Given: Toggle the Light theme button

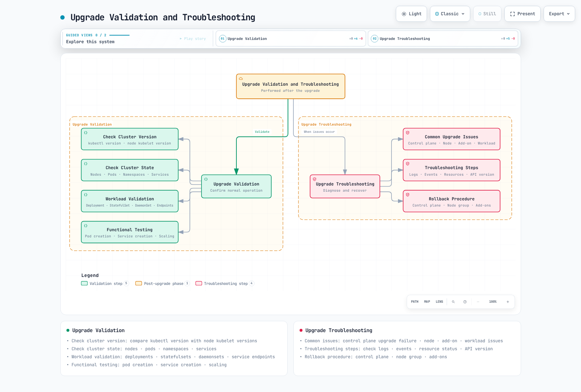Looking at the screenshot, I should click(411, 14).
